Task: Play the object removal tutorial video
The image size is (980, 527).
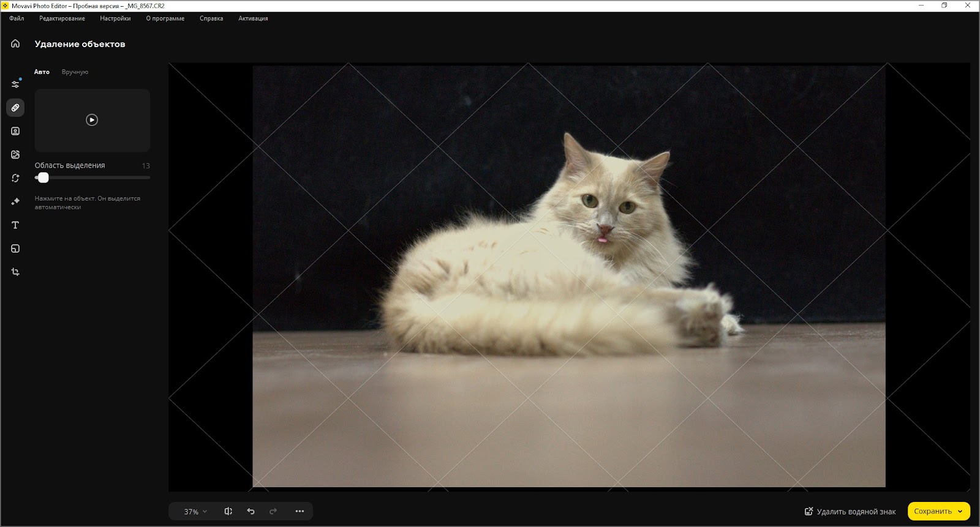Action: [92, 120]
